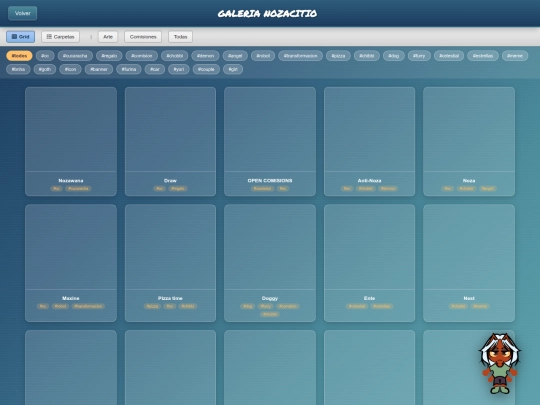Click the Galeria Nozacitio title
Image resolution: width=540 pixels, height=405 pixels.
267,13
